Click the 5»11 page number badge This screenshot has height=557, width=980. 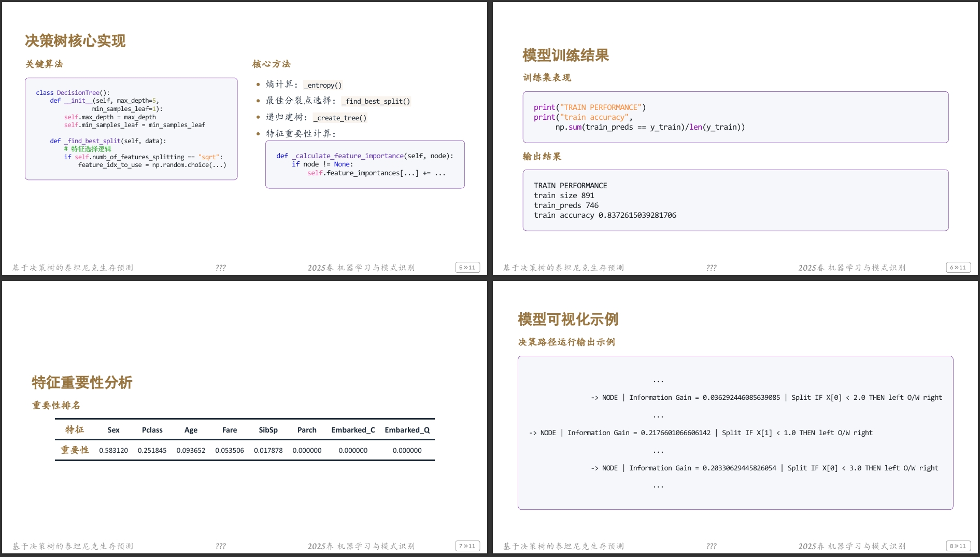pyautogui.click(x=467, y=268)
